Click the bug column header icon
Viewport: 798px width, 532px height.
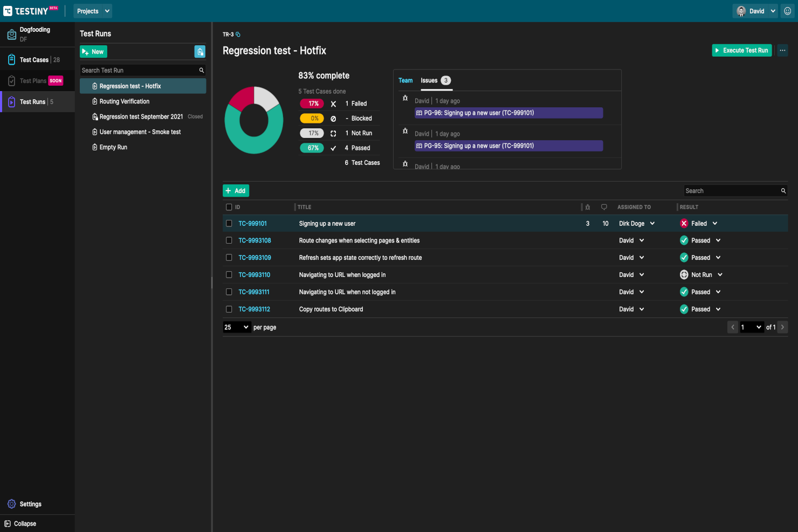tap(587, 206)
